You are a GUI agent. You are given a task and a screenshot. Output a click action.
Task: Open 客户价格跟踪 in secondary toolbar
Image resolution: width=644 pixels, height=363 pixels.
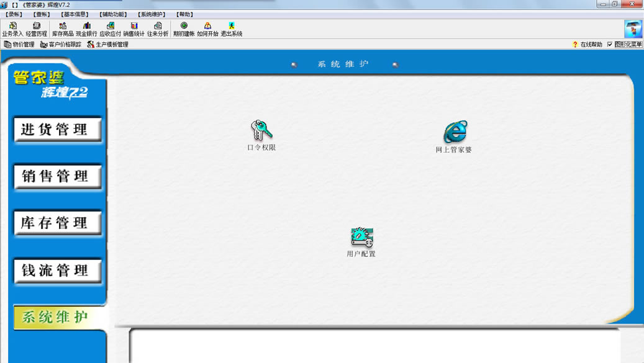coord(61,45)
